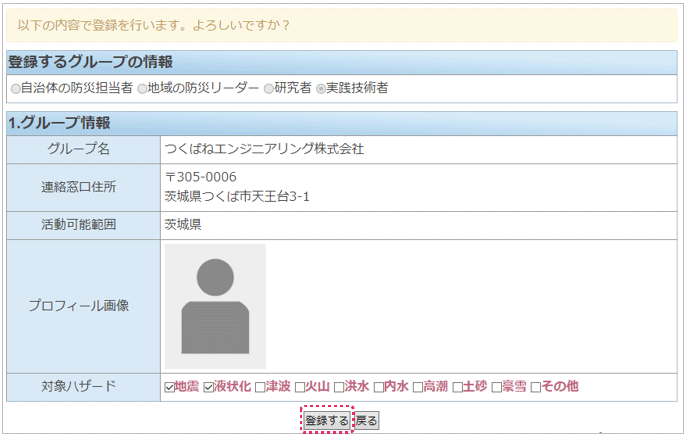Click the 1.グループ情報 section header
The image size is (688, 437).
[x=66, y=123]
